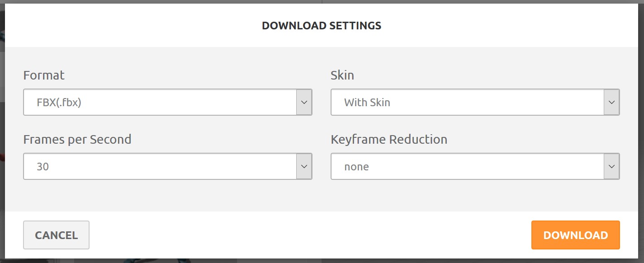Expand the Format dropdown chevron arrow

304,102
